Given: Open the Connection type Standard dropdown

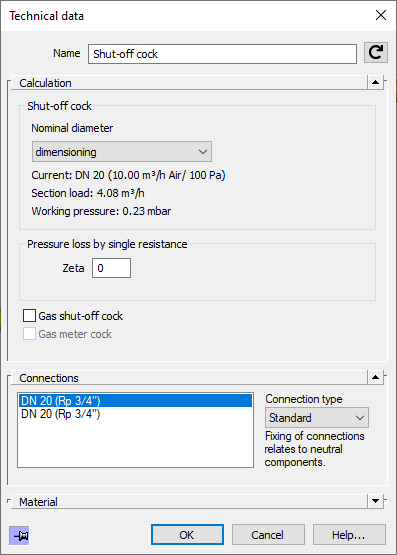Looking at the screenshot, I should point(317,418).
